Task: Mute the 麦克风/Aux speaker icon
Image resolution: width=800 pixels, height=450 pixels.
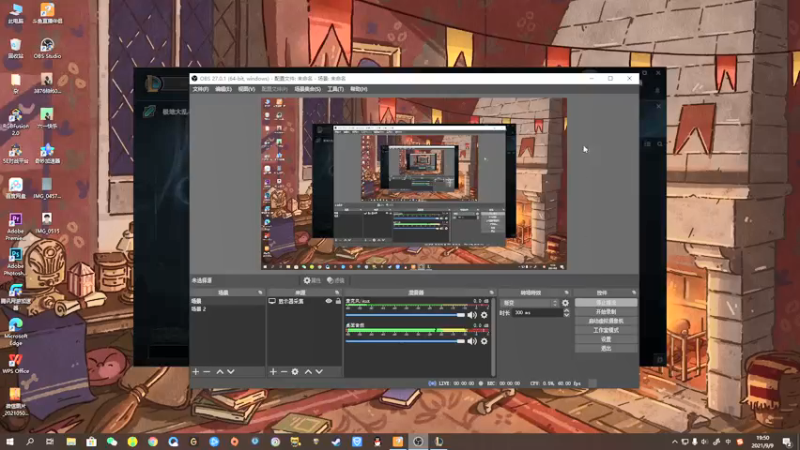Action: pos(472,315)
